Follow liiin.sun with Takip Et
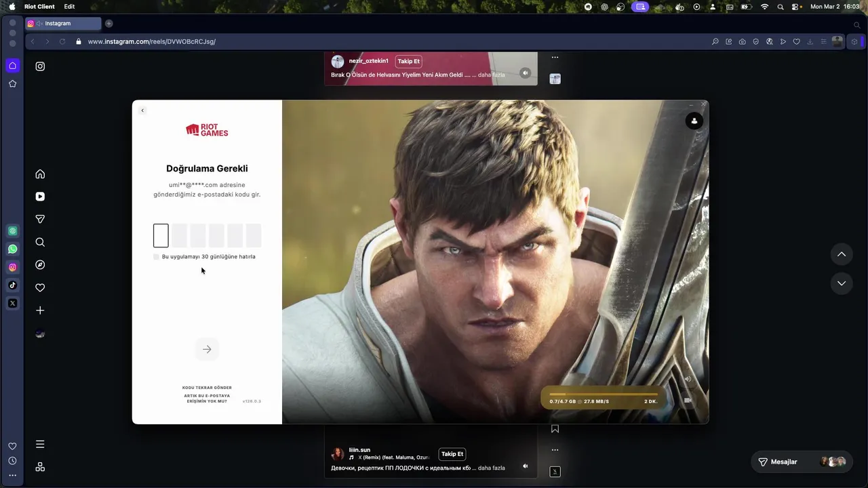The width and height of the screenshot is (868, 488). (x=452, y=454)
